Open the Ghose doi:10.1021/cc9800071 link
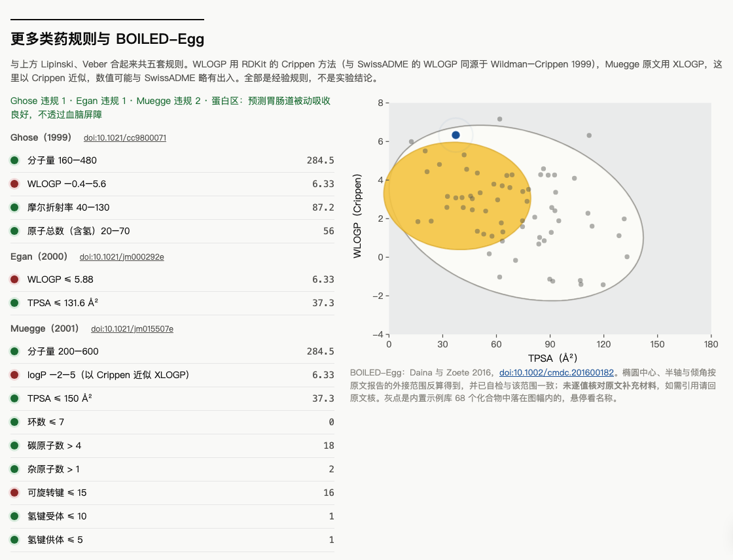The height and width of the screenshot is (560, 733). [125, 138]
